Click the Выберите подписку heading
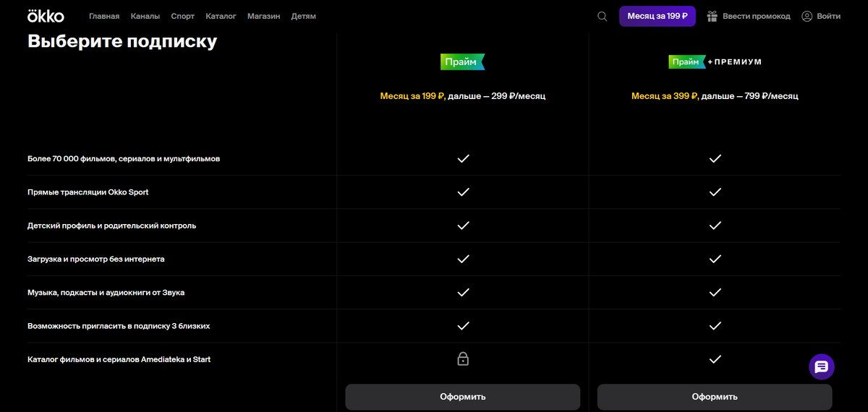Image resolution: width=868 pixels, height=412 pixels. pyautogui.click(x=122, y=41)
